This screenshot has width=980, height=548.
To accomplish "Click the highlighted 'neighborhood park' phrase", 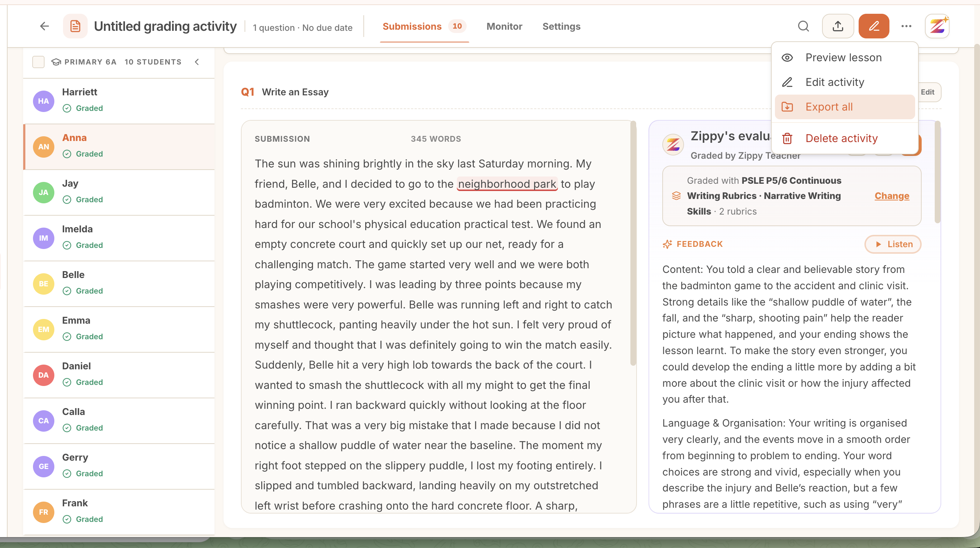I will point(507,184).
